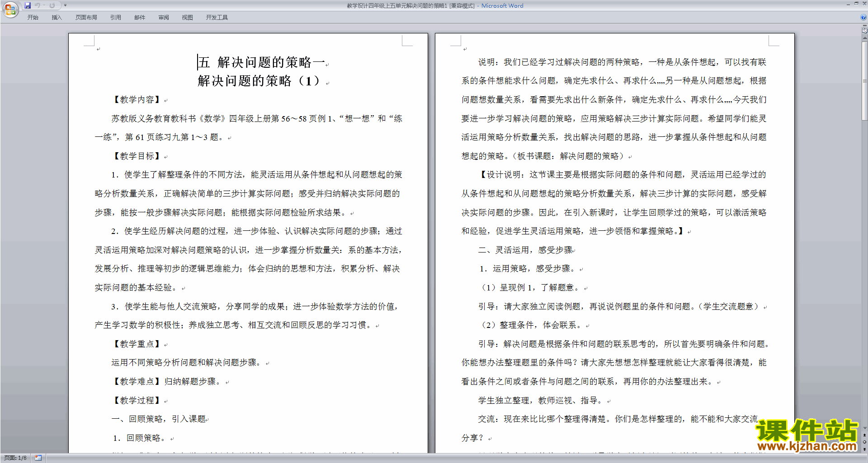Viewport: 868px width, 463px height.
Task: Open the 审阅 ribbon tab
Action: (164, 18)
